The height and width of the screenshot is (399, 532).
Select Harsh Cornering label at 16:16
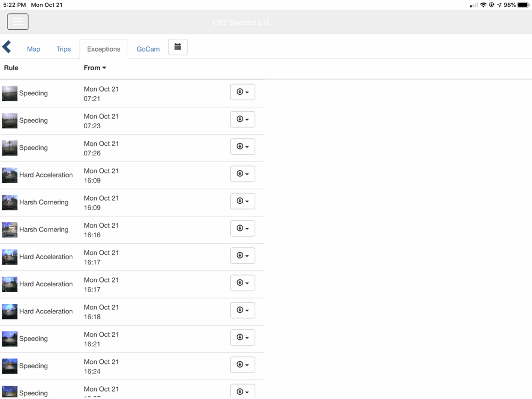click(x=44, y=230)
